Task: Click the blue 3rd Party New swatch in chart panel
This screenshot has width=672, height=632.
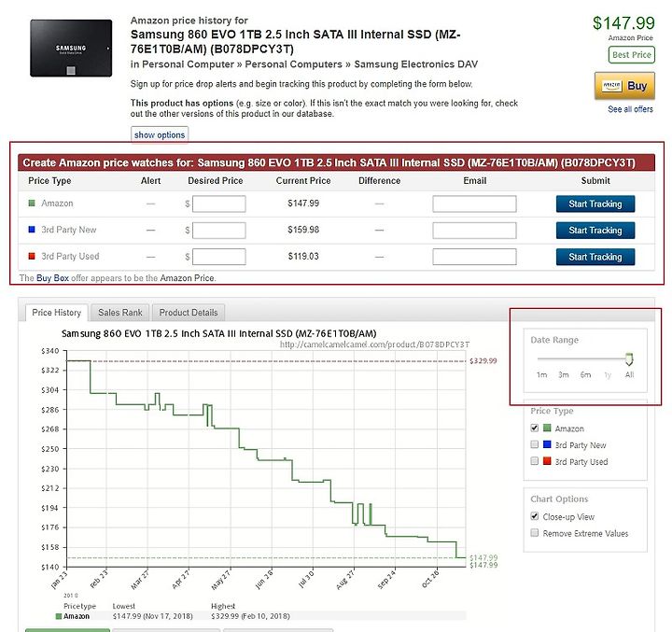Action: tap(547, 444)
